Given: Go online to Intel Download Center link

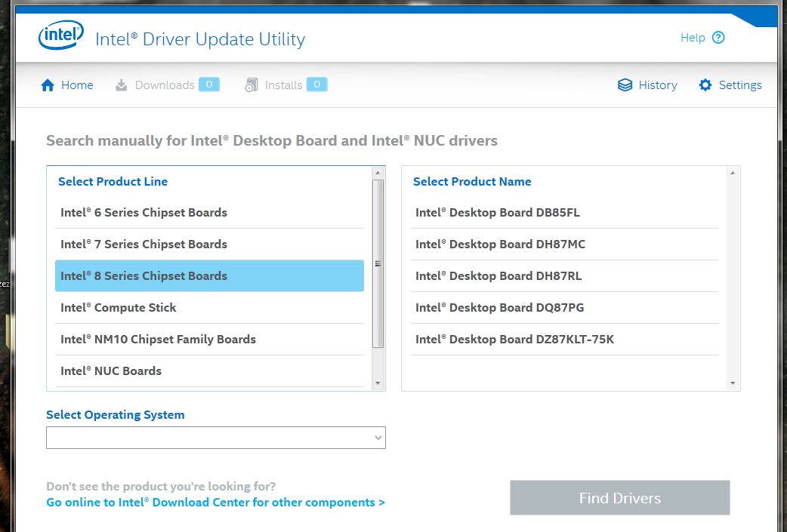Looking at the screenshot, I should point(215,503).
